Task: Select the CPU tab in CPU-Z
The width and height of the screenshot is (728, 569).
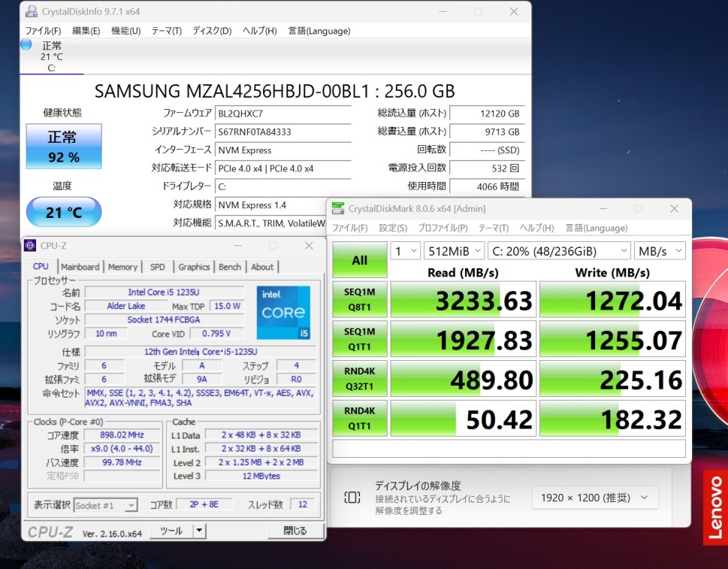Action: [41, 266]
